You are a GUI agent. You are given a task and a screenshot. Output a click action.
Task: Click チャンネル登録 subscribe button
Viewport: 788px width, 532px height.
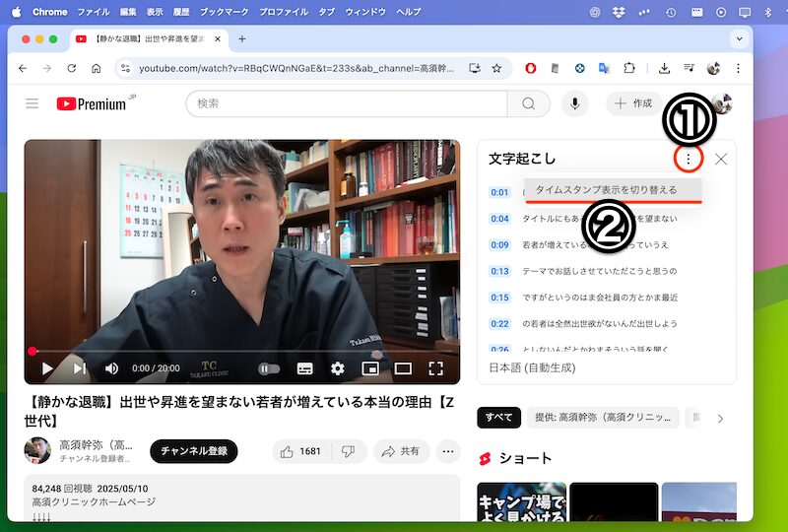point(194,451)
